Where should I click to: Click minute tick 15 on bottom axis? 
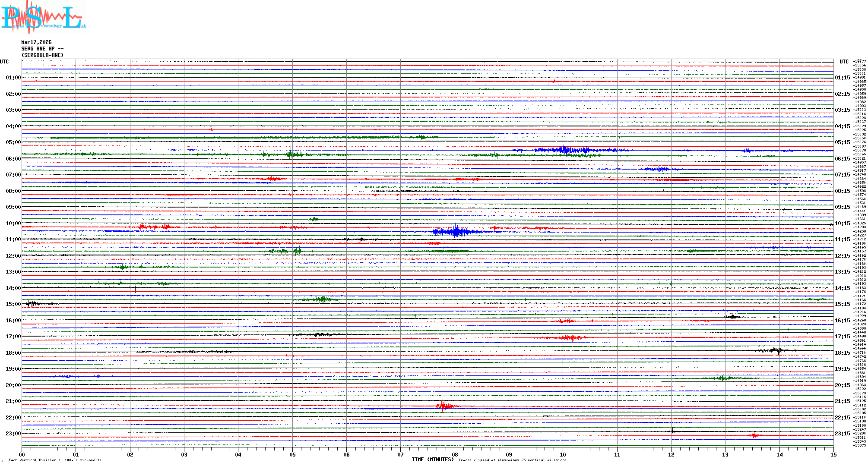click(833, 454)
